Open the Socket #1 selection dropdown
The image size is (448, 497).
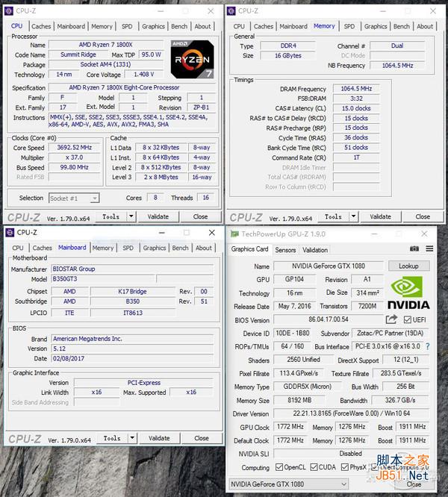[x=95, y=199]
